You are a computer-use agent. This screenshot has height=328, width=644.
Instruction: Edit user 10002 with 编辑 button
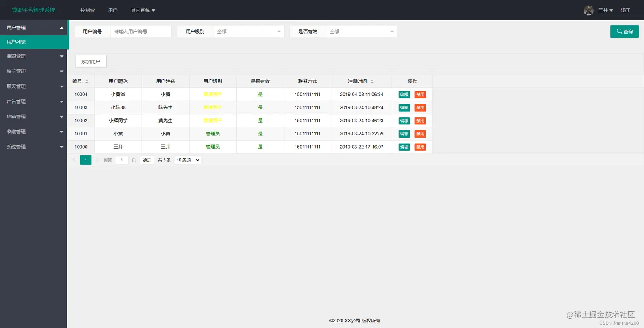point(404,121)
